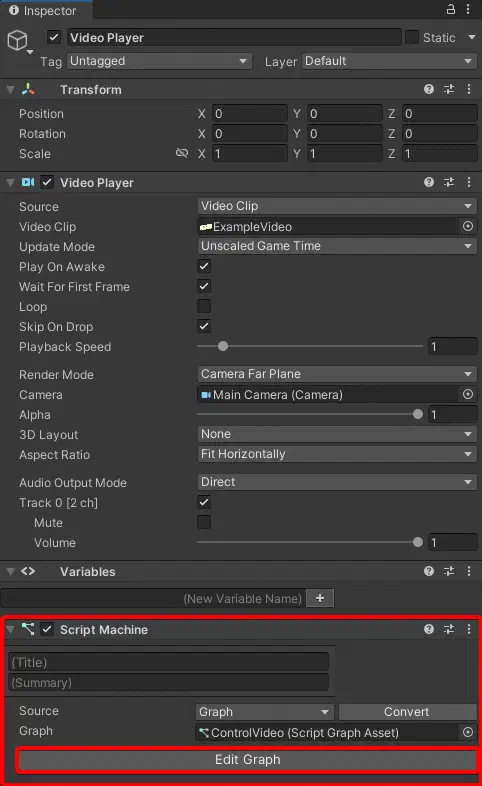Screen dimensions: 482x786
Task: Click the Playback Speed slider handle
Action: 223,346
